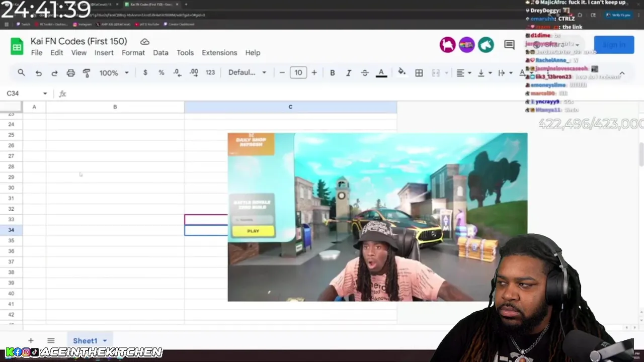Click the pink collaborator avatar
The image size is (644, 362).
[447, 45]
